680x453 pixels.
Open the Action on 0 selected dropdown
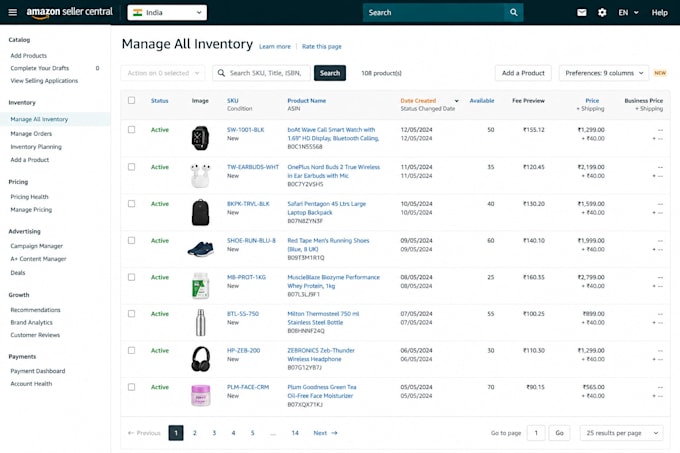point(163,73)
